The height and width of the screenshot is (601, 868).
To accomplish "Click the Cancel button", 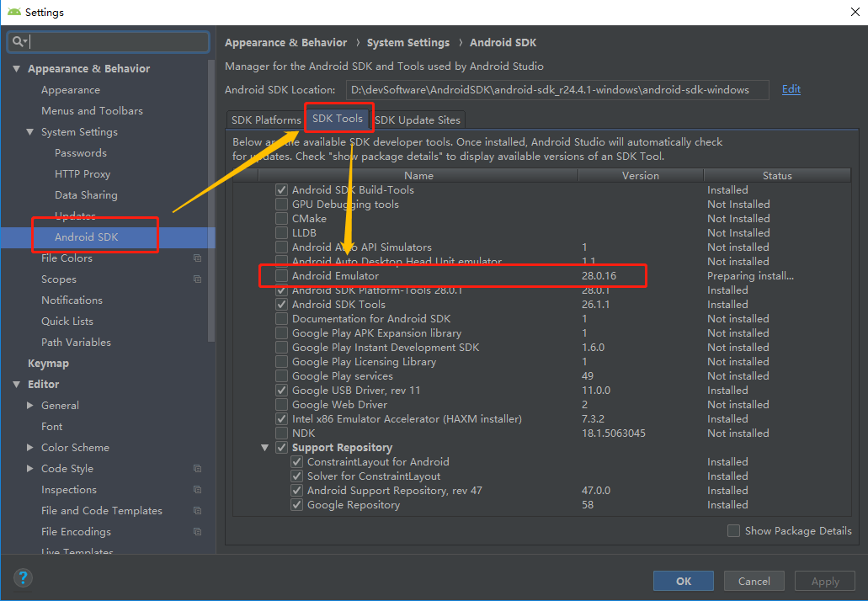I will (754, 581).
